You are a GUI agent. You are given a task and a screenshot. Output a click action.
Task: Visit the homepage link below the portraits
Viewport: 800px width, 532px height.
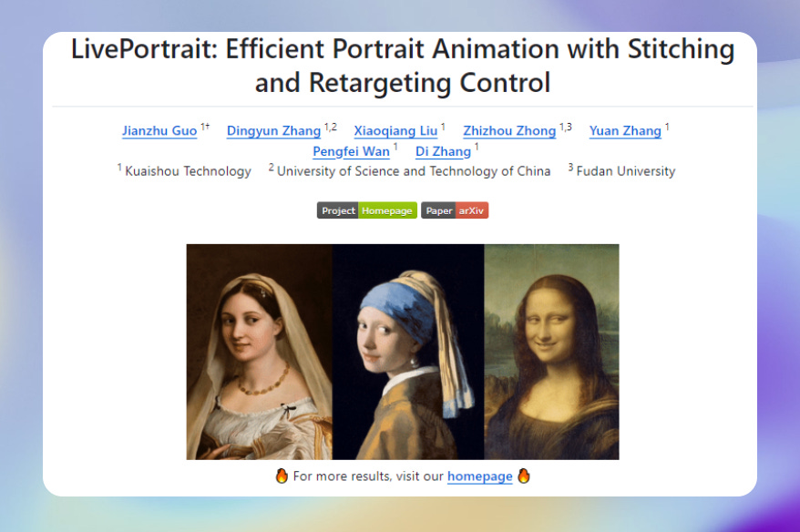(x=479, y=476)
